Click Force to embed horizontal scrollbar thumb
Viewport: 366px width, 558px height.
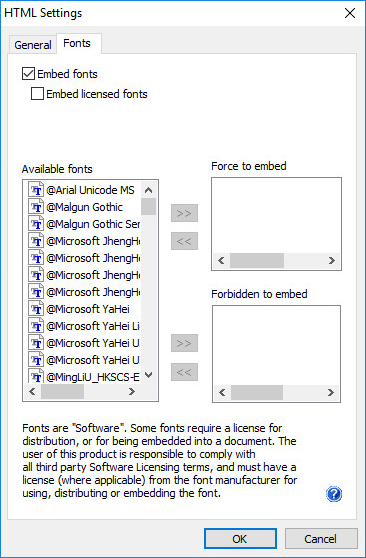pyautogui.click(x=257, y=260)
